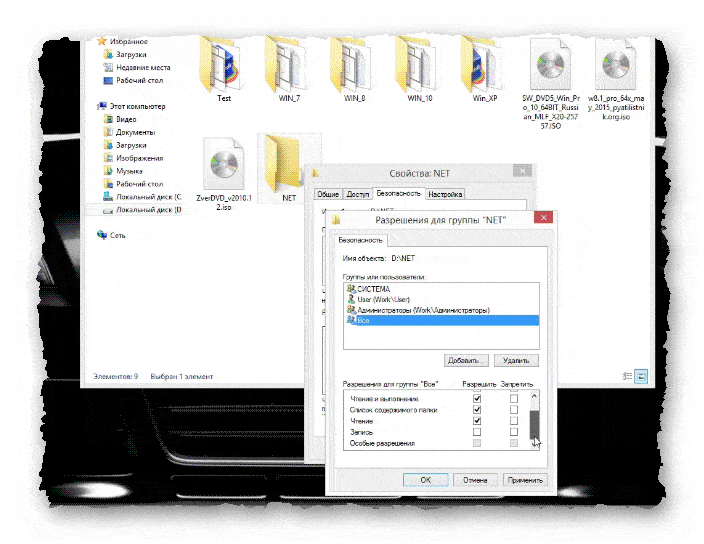Click the Этот компьютер icon

[x=103, y=106]
